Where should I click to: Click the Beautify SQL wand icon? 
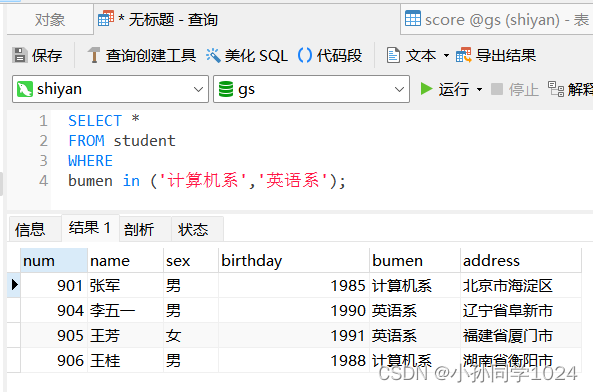pos(213,56)
